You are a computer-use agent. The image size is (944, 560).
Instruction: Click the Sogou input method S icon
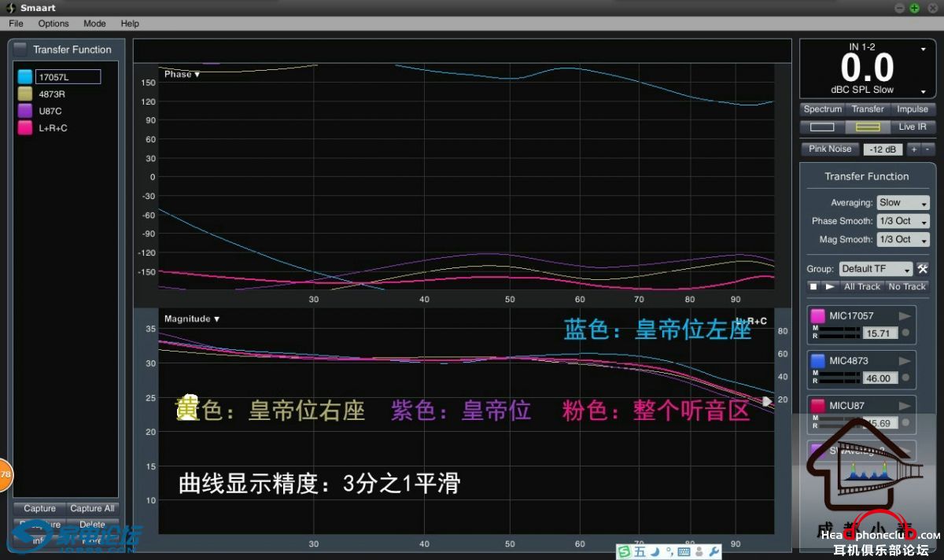624,552
